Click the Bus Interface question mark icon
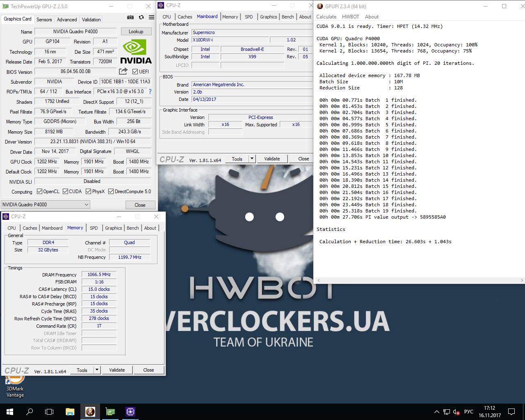The width and height of the screenshot is (525, 420). click(150, 91)
